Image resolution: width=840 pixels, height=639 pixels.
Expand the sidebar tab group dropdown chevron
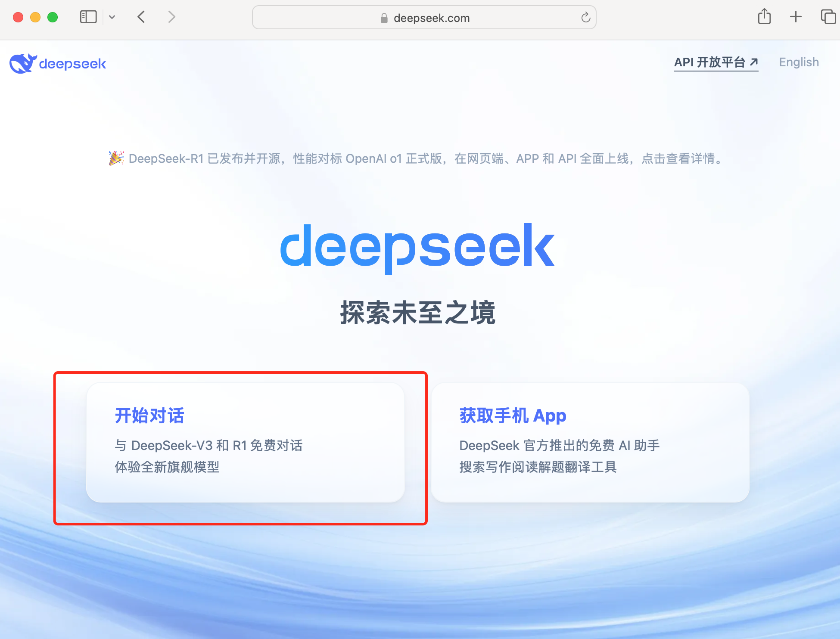pyautogui.click(x=112, y=17)
